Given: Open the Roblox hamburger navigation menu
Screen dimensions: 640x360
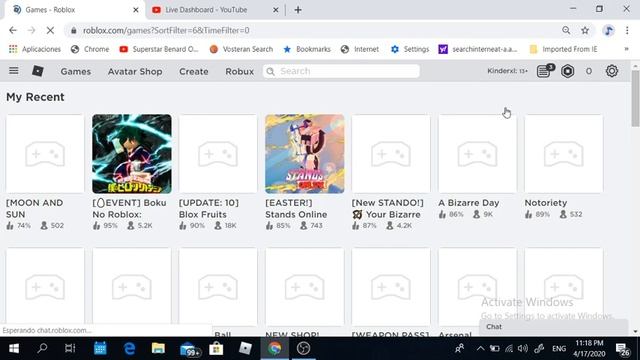Looking at the screenshot, I should 13,71.
